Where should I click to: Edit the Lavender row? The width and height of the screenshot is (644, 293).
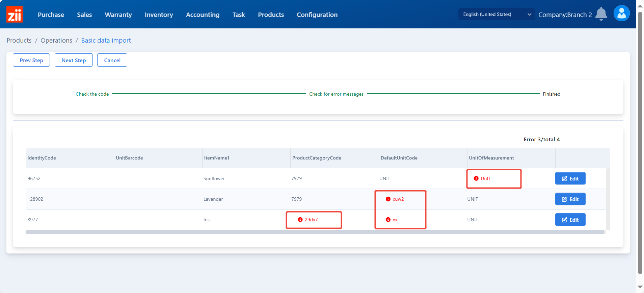pyautogui.click(x=570, y=199)
